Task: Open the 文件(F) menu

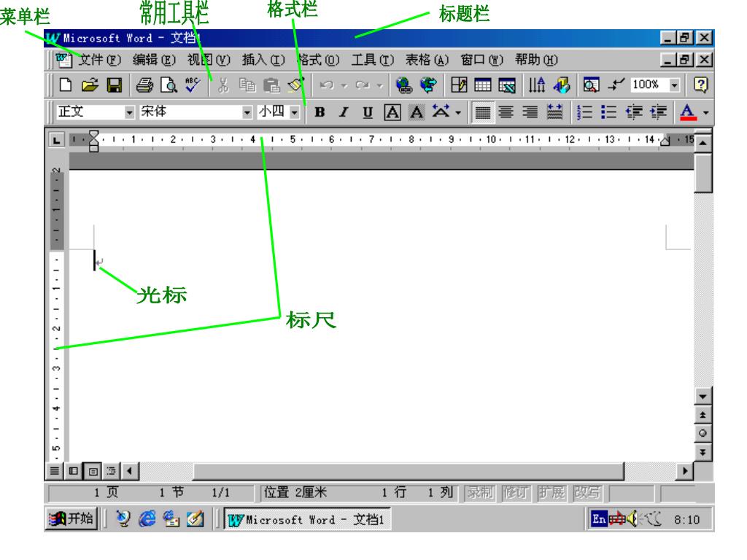Action: [x=100, y=60]
